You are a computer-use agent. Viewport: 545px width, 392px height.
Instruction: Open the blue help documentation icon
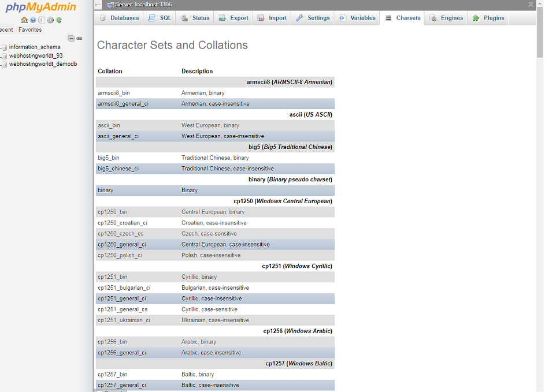[x=33, y=20]
